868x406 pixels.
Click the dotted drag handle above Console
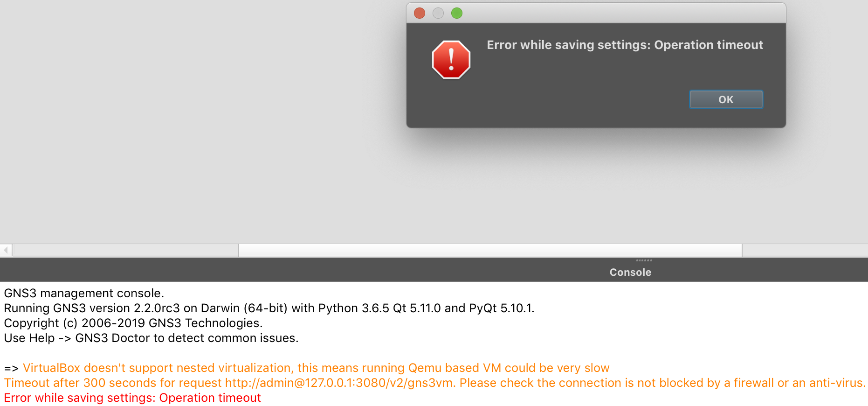(643, 261)
